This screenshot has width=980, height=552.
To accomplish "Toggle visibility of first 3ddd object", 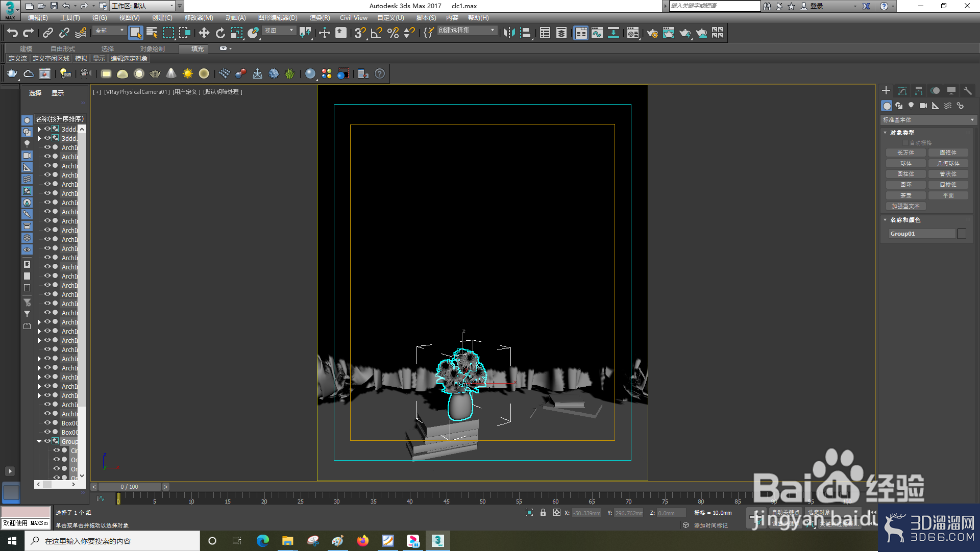I will point(47,129).
